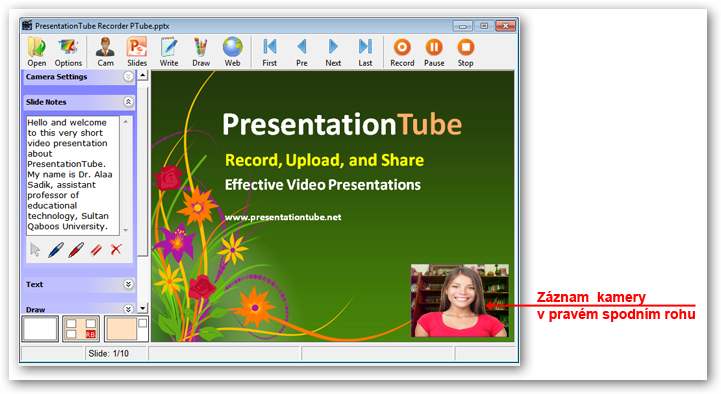
Task: Expand the Text panel
Action: [x=128, y=284]
